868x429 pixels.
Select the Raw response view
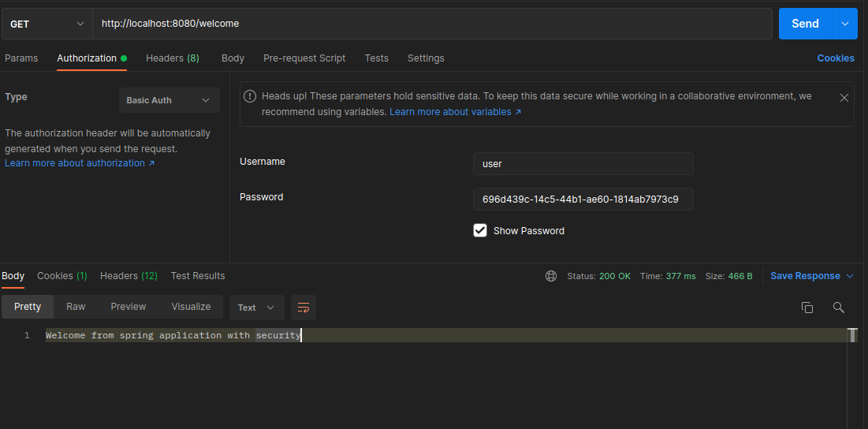point(76,307)
